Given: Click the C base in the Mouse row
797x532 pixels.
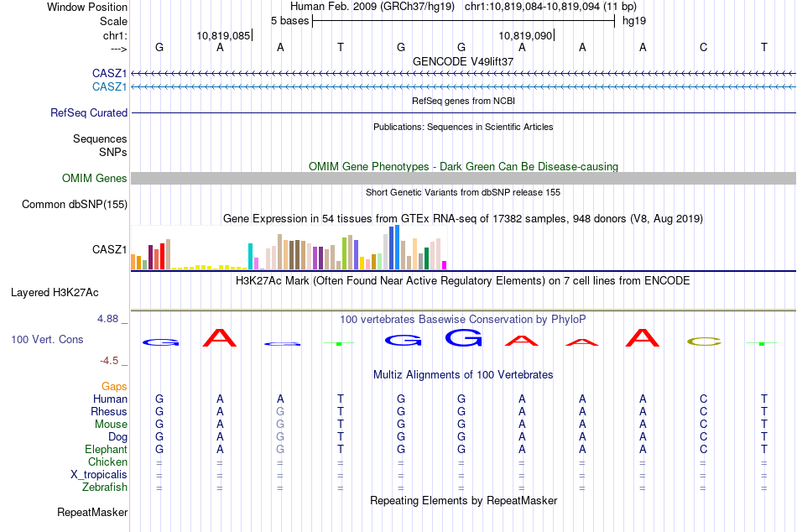Looking at the screenshot, I should (x=704, y=425).
